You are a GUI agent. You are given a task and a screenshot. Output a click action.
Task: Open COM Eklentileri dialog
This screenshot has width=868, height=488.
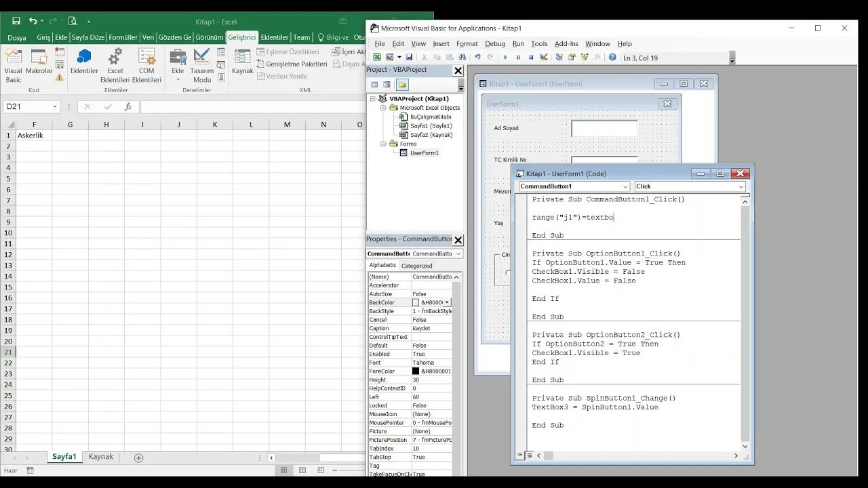click(x=146, y=65)
